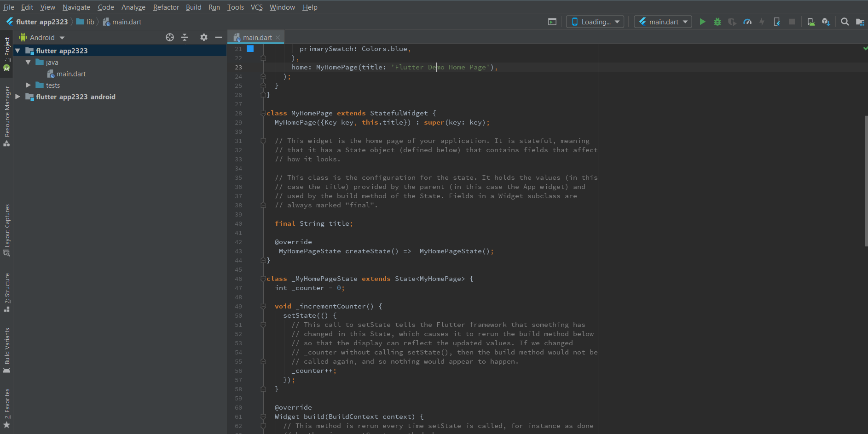Expand the flutter_app2323_android node arrow
Image resolution: width=868 pixels, height=434 pixels.
pos(17,97)
